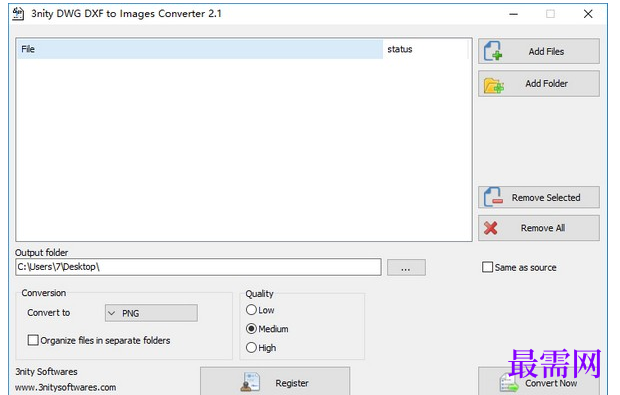Click the Register stamp icon
Image resolution: width=620 pixels, height=395 pixels.
[x=251, y=382]
